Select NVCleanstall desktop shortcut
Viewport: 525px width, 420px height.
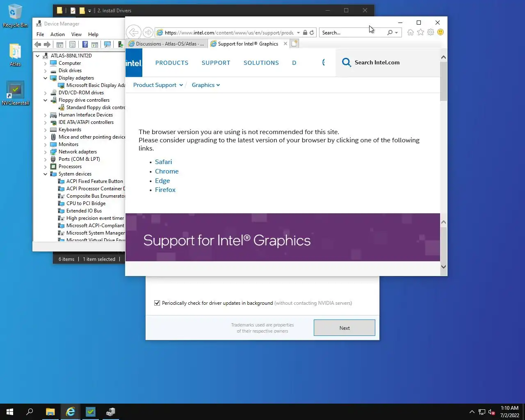point(15,94)
